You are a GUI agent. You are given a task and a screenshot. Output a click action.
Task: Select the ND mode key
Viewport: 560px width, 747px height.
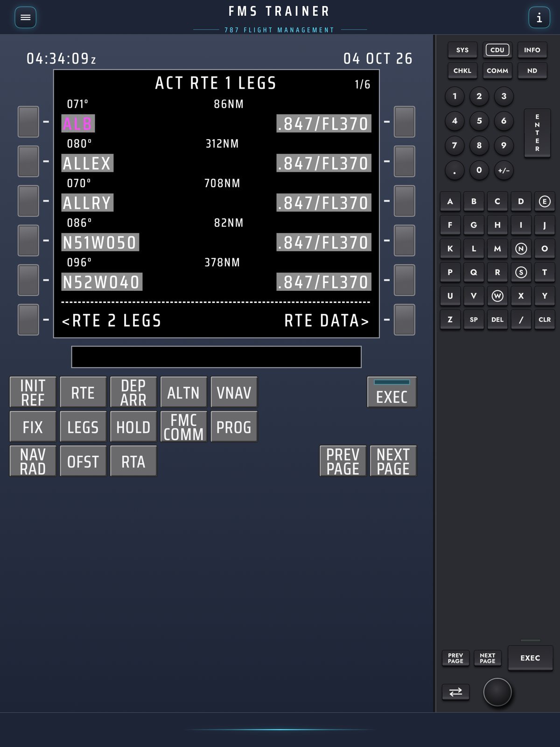point(532,70)
